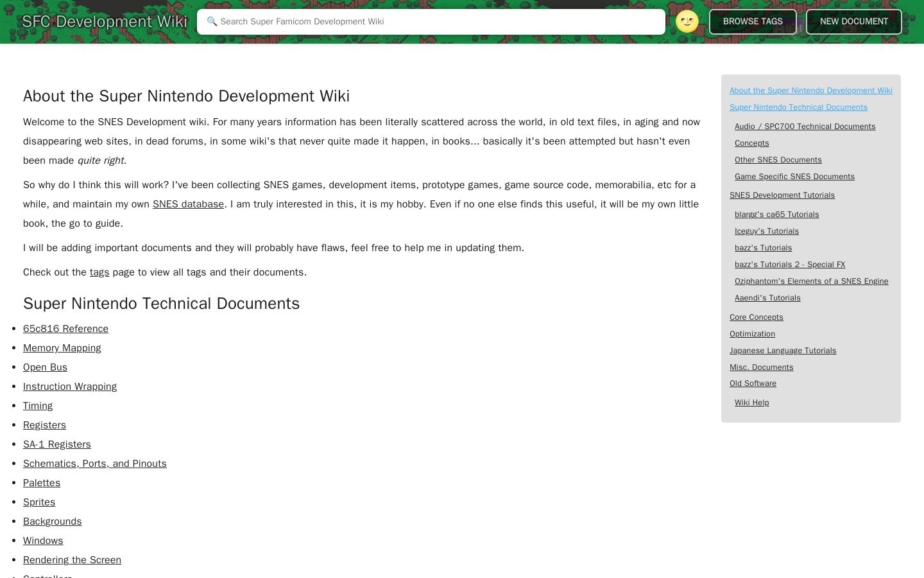This screenshot has width=924, height=578.
Task: View the Backgrounds document
Action: (x=53, y=521)
